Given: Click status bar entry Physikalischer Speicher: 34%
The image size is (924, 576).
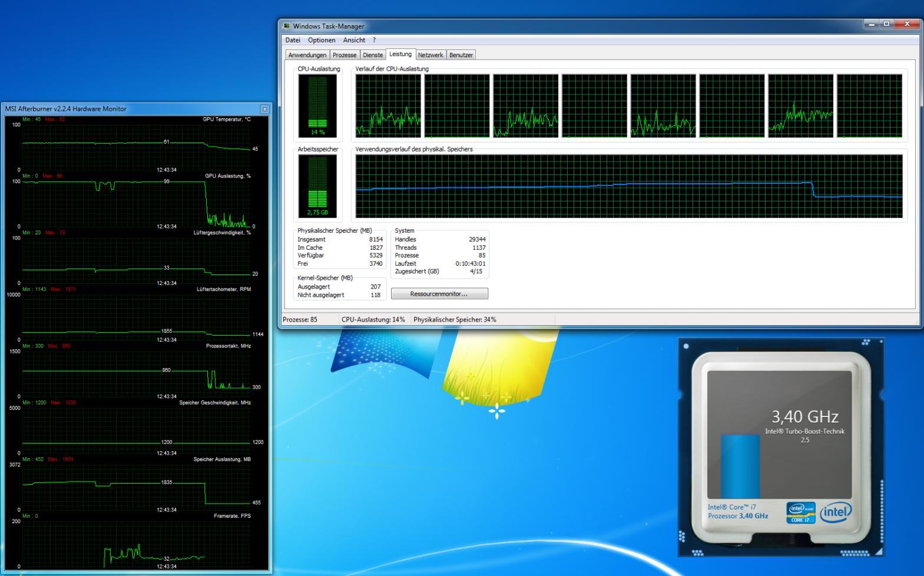Looking at the screenshot, I should click(x=455, y=320).
